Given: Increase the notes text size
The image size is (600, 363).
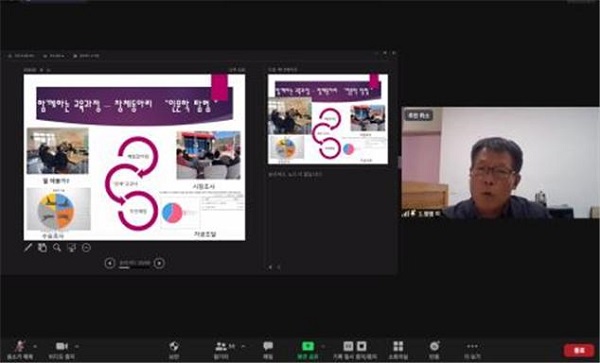Looking at the screenshot, I should click(x=271, y=267).
